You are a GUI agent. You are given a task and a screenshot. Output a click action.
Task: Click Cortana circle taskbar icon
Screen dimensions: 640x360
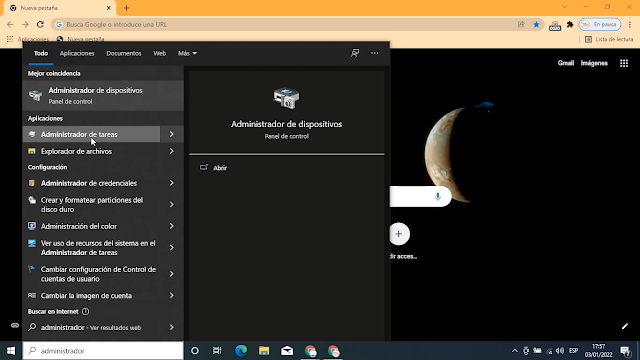coord(195,351)
